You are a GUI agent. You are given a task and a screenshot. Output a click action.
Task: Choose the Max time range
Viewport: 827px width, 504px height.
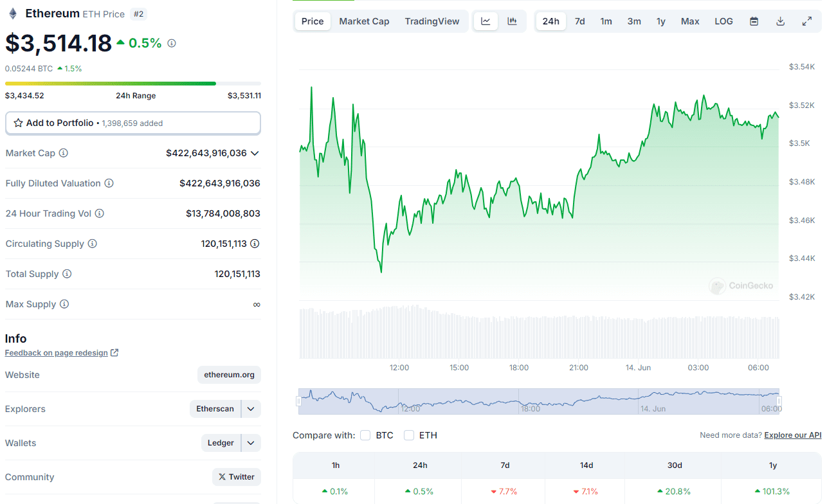[x=690, y=21]
